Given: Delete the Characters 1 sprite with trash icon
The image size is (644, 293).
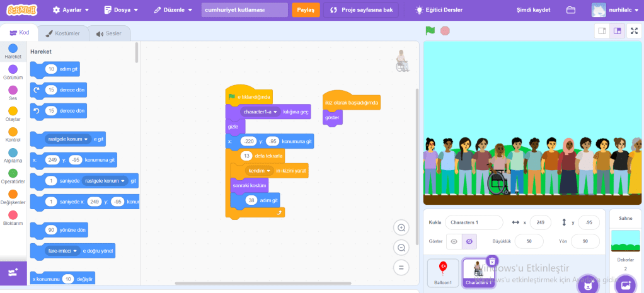Looking at the screenshot, I should pyautogui.click(x=493, y=260).
